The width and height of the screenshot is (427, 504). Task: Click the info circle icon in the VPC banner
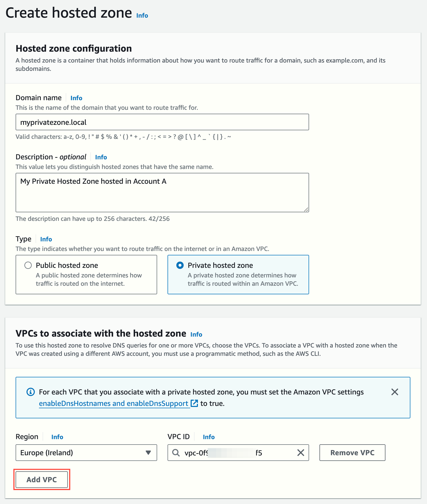[31, 392]
